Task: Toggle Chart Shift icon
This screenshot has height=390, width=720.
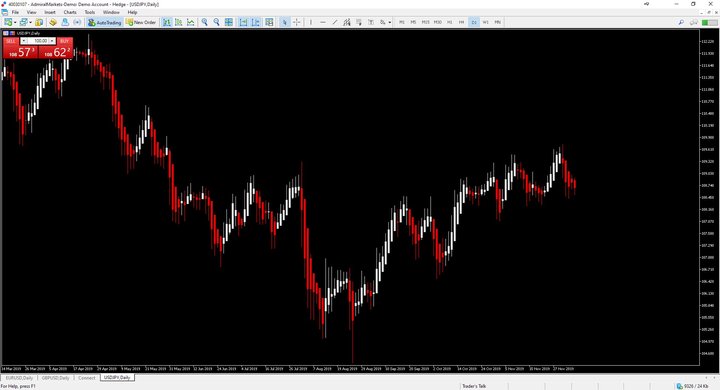Action: (255, 22)
